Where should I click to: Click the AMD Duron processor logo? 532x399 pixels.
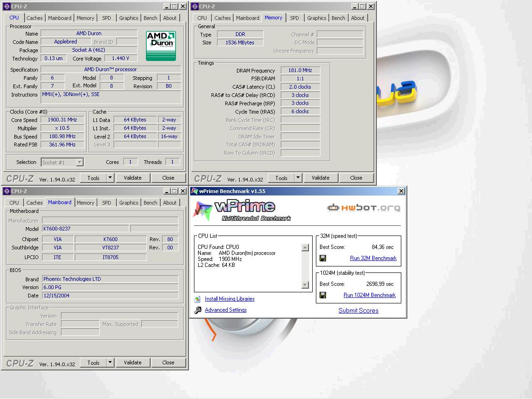click(161, 46)
